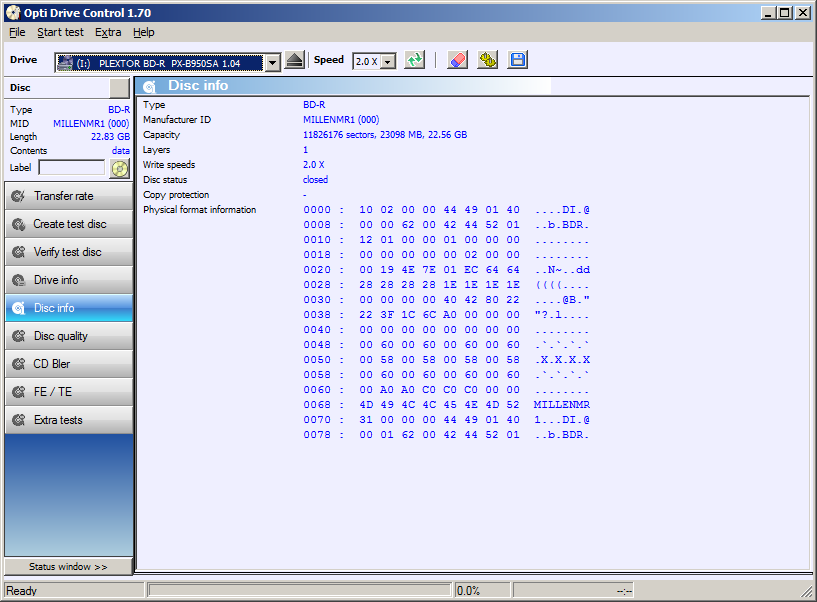Screen dimensions: 817x602
Task: Open the Start test menu
Action: click(60, 32)
